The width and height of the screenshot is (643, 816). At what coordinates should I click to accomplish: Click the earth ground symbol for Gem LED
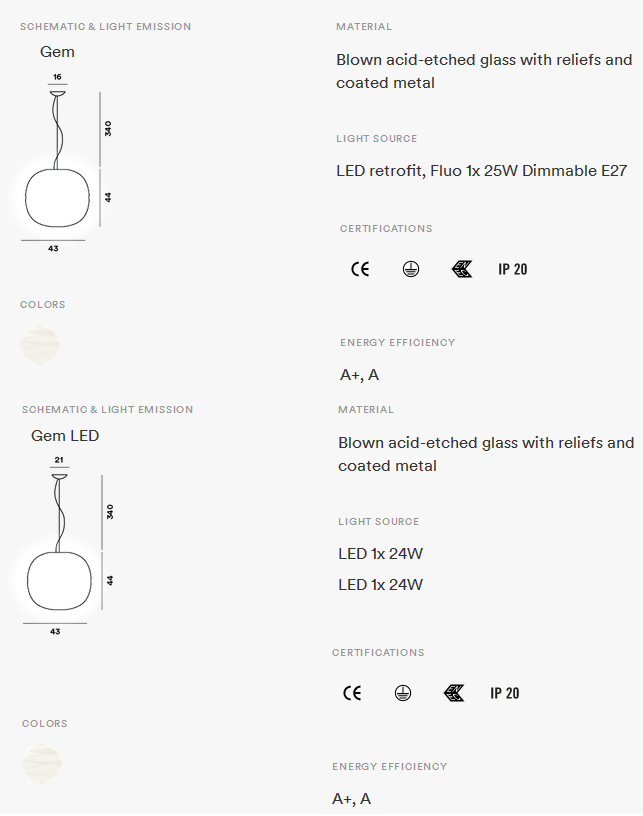click(x=403, y=693)
